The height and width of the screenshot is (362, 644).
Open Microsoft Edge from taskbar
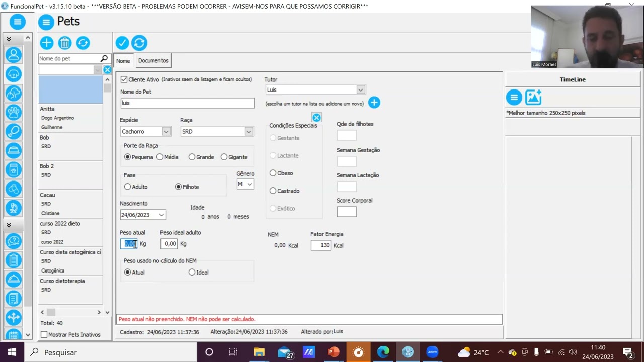[383, 352]
